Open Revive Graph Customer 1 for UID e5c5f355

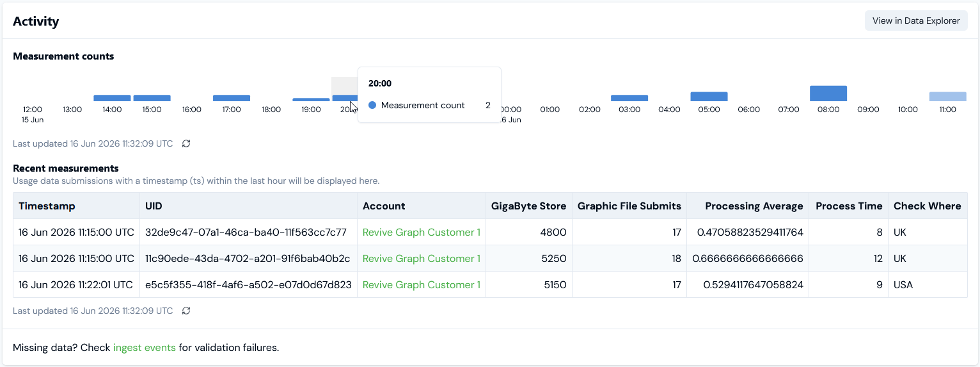click(x=422, y=285)
